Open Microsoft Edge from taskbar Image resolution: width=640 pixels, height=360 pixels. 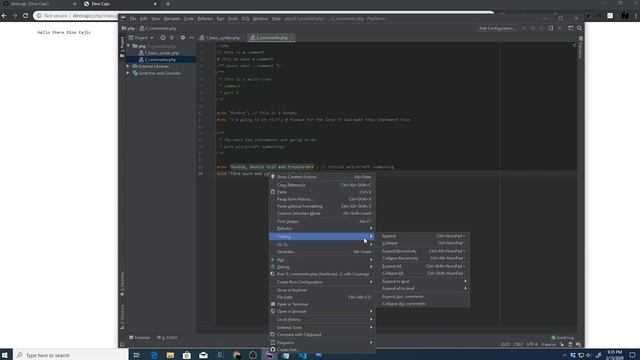(x=154, y=355)
